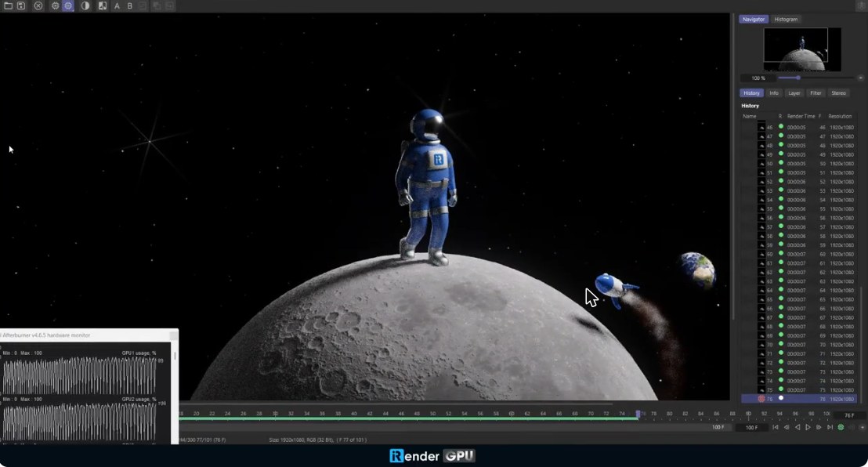Select the History tab
The width and height of the screenshot is (868, 467).
coord(751,93)
